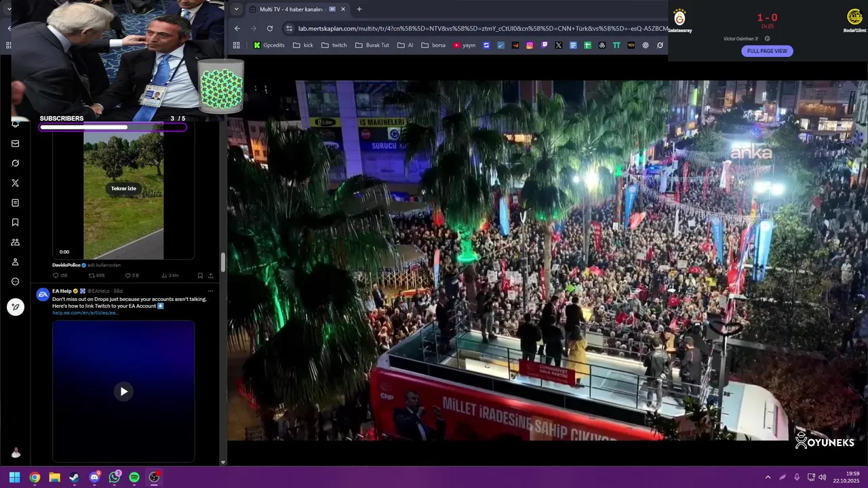Screen dimensions: 868x488
Task: Reply to DavidoPolice post (155 comments)
Action: click(60, 275)
